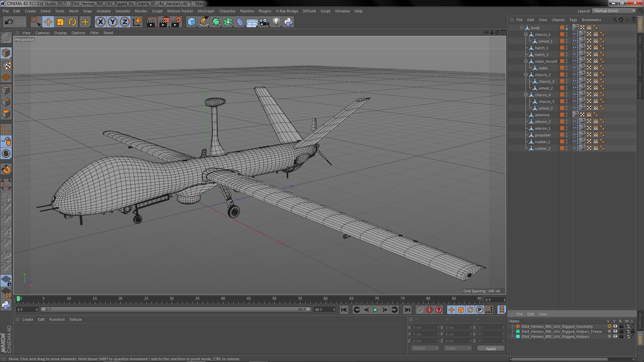Click frame 45 on timeline ruler
The image size is (644, 362).
pyautogui.click(x=249, y=299)
